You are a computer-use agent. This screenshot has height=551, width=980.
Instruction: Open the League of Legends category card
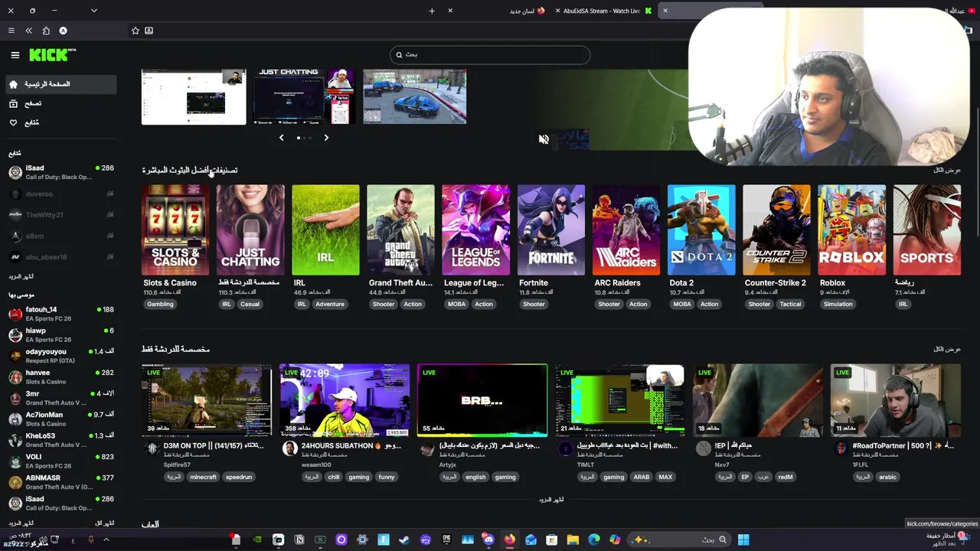[x=475, y=230]
